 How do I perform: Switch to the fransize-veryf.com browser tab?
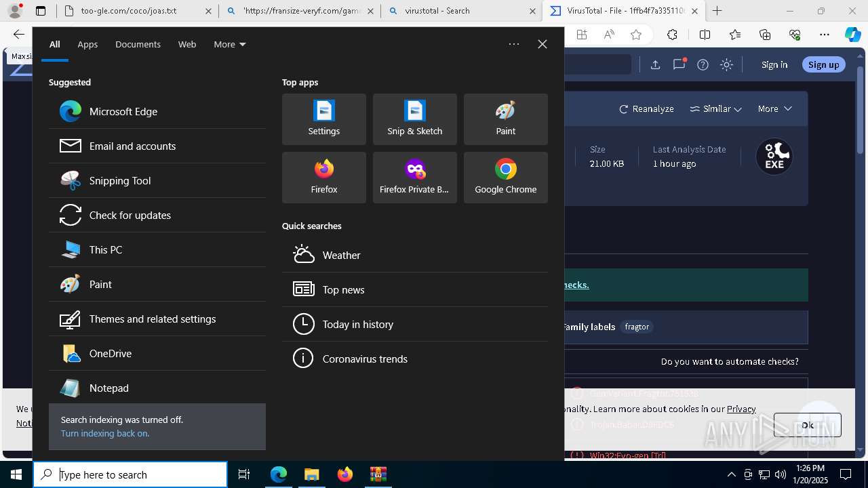click(300, 11)
